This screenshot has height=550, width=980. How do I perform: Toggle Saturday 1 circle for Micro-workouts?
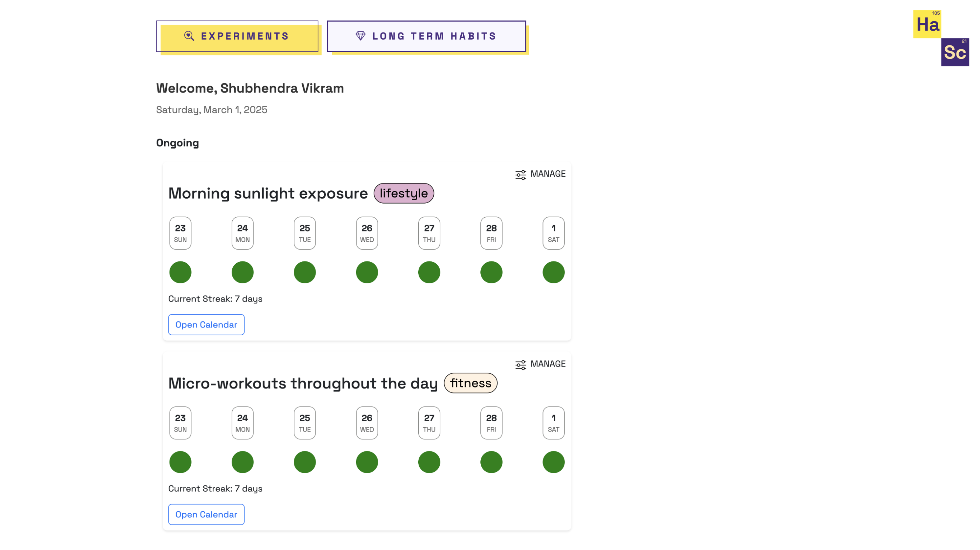click(x=553, y=462)
